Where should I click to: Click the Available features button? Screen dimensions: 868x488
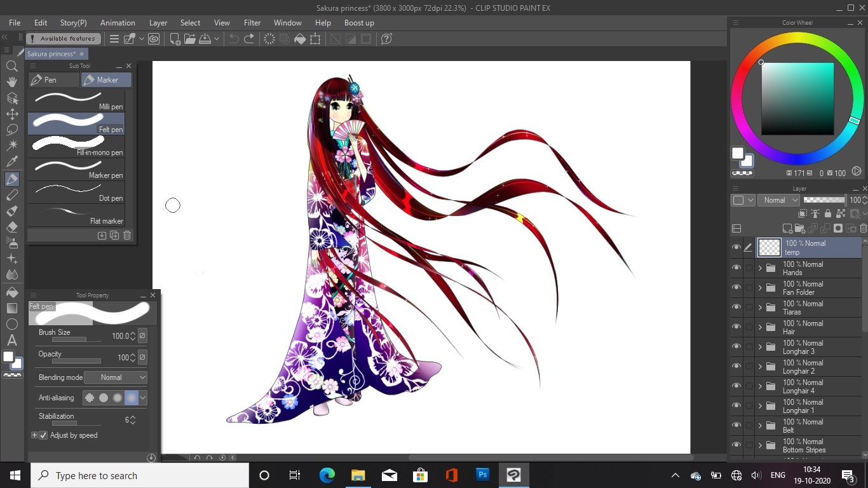[64, 39]
